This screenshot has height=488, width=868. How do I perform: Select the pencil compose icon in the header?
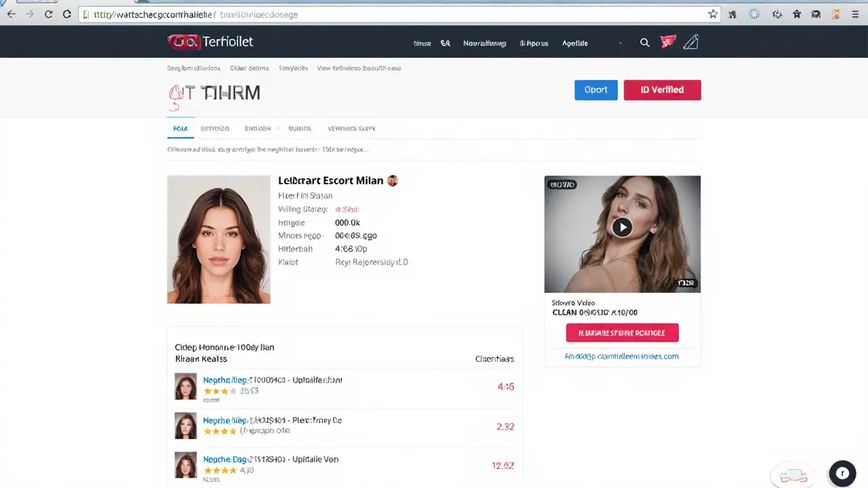(690, 42)
